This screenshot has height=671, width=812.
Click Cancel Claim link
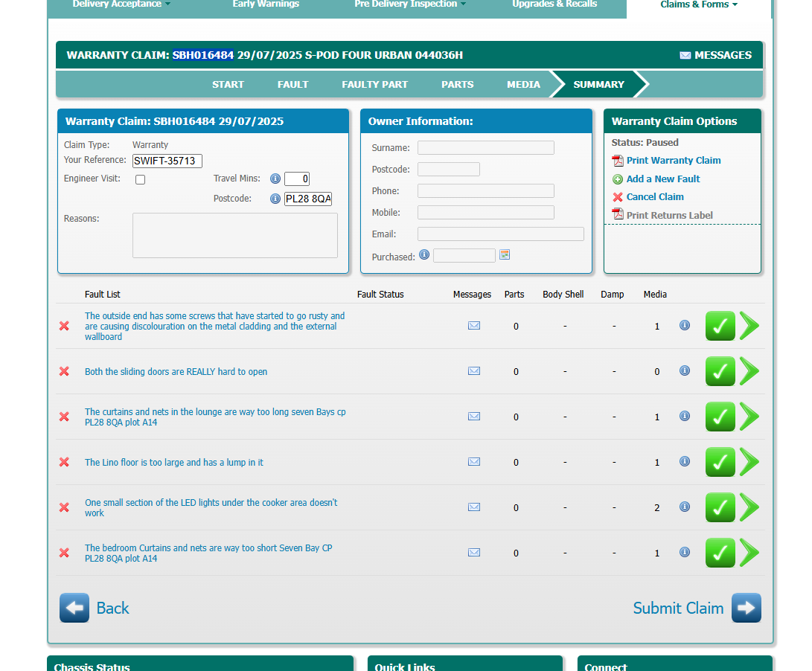(655, 196)
